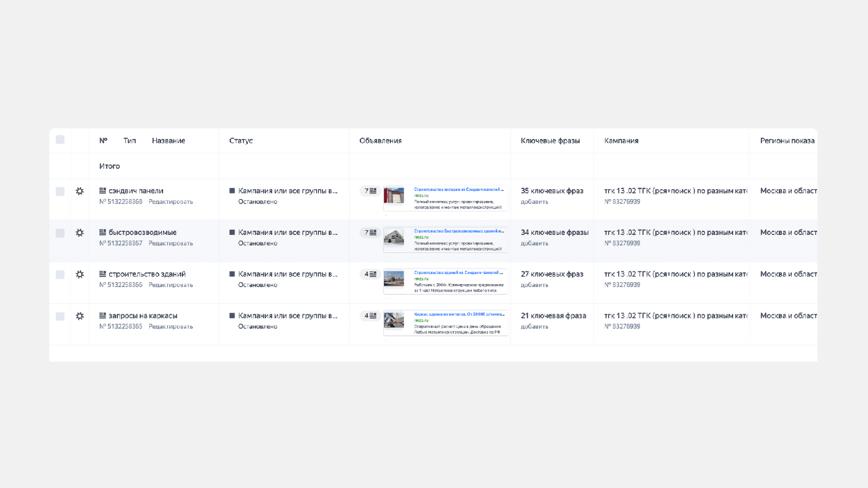Open campaign link in запросы на каркасы row
The height and width of the screenshot is (488, 868).
point(676,316)
